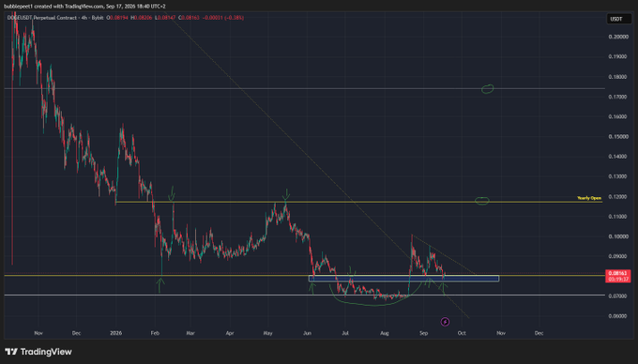The width and height of the screenshot is (638, 364).
Task: Click the 'Feb' label on the time axis
Action: coord(155,333)
